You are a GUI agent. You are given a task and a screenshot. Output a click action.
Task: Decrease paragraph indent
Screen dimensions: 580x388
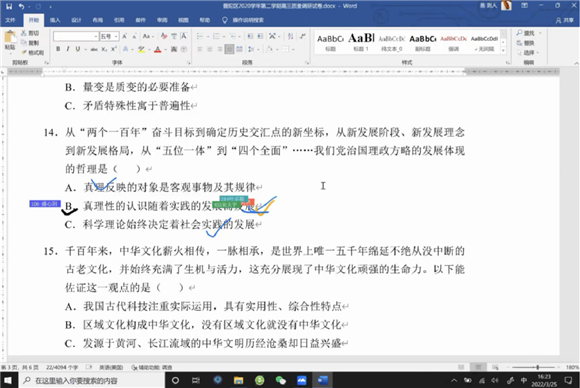click(x=250, y=36)
